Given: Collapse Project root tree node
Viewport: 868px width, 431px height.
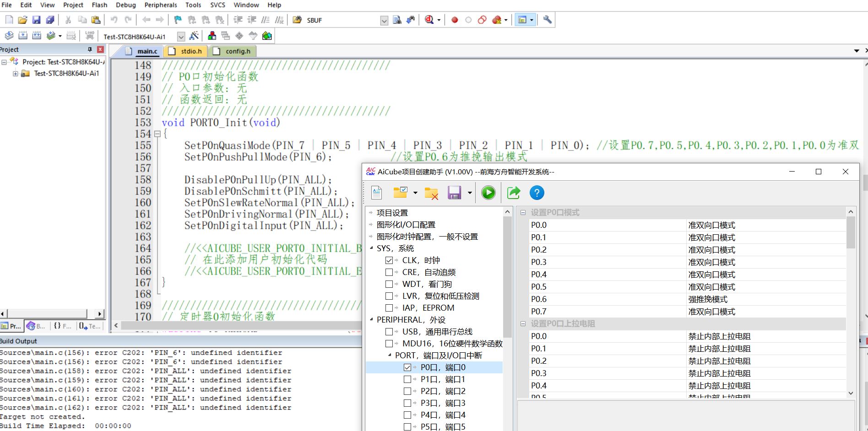Looking at the screenshot, I should click(x=4, y=62).
